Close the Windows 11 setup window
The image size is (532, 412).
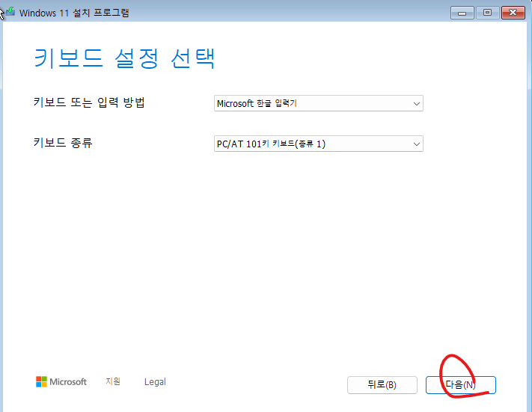tap(513, 13)
